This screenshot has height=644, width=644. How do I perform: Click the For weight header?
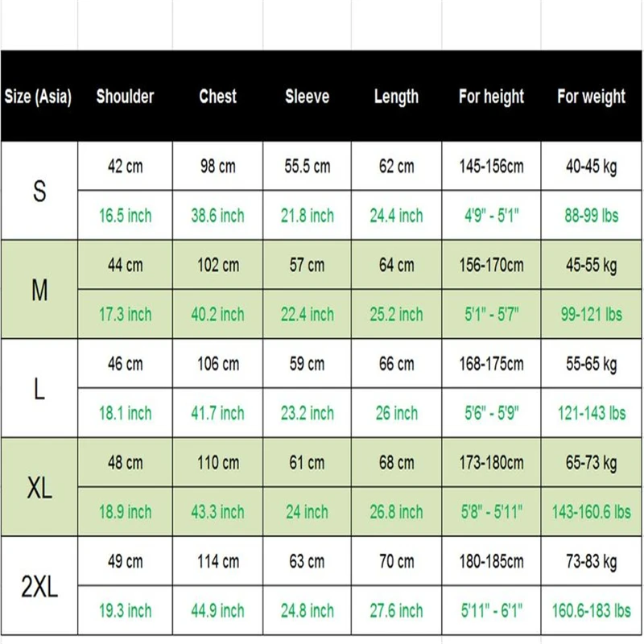click(591, 97)
